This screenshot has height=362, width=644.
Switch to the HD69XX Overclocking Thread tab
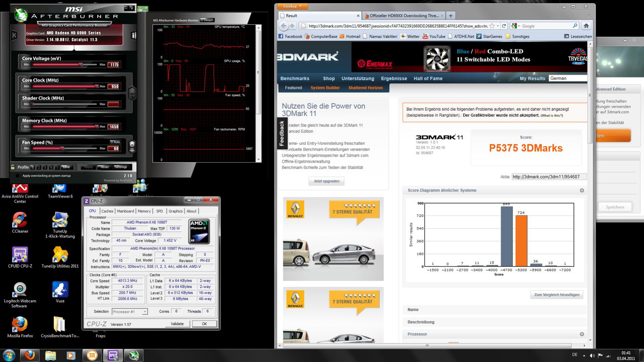tap(404, 15)
